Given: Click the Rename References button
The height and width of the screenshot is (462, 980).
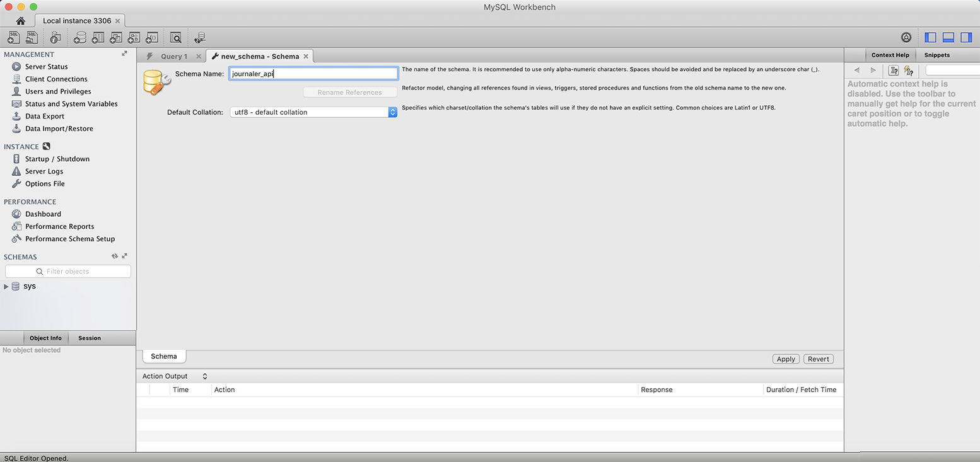Looking at the screenshot, I should point(350,92).
